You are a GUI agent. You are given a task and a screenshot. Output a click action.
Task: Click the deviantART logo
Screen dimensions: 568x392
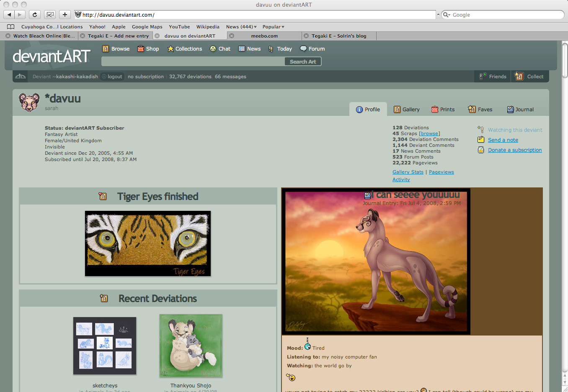pos(52,56)
